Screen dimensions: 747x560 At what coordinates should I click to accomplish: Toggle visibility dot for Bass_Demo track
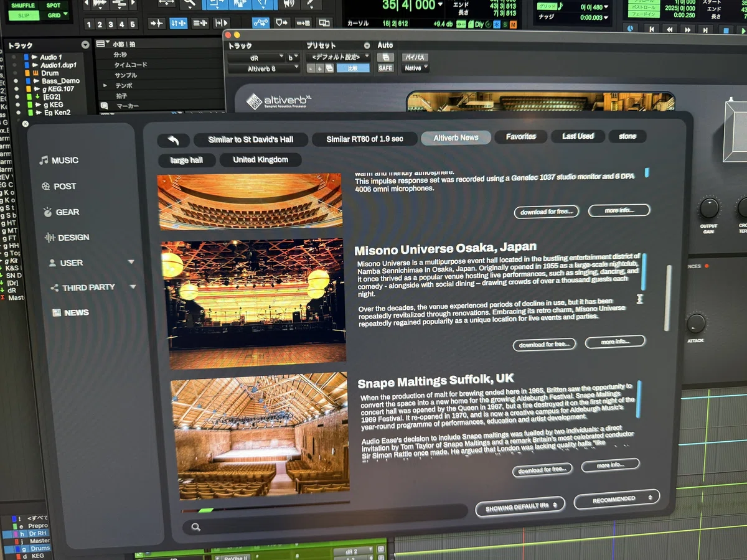pos(16,81)
